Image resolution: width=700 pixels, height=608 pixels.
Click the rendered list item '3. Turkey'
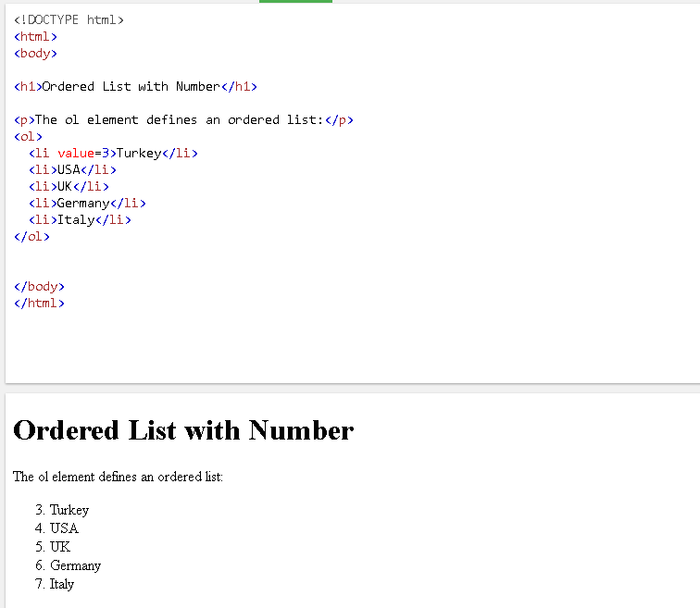[x=62, y=509]
